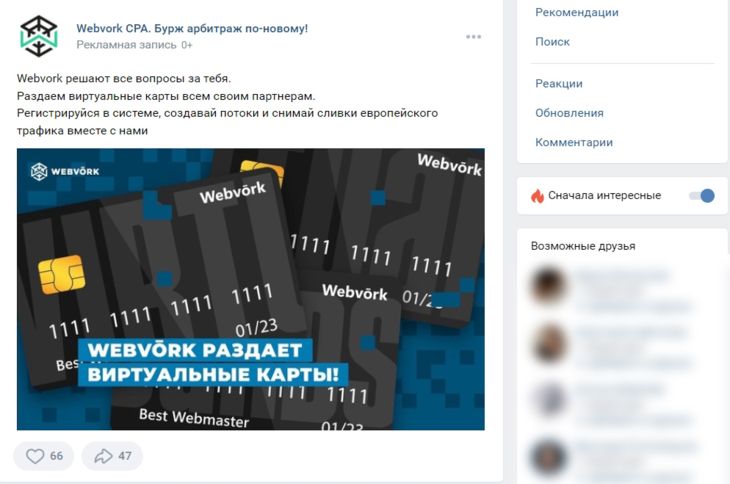Click the Webvork community avatar logo
The width and height of the screenshot is (730, 484).
tap(39, 36)
